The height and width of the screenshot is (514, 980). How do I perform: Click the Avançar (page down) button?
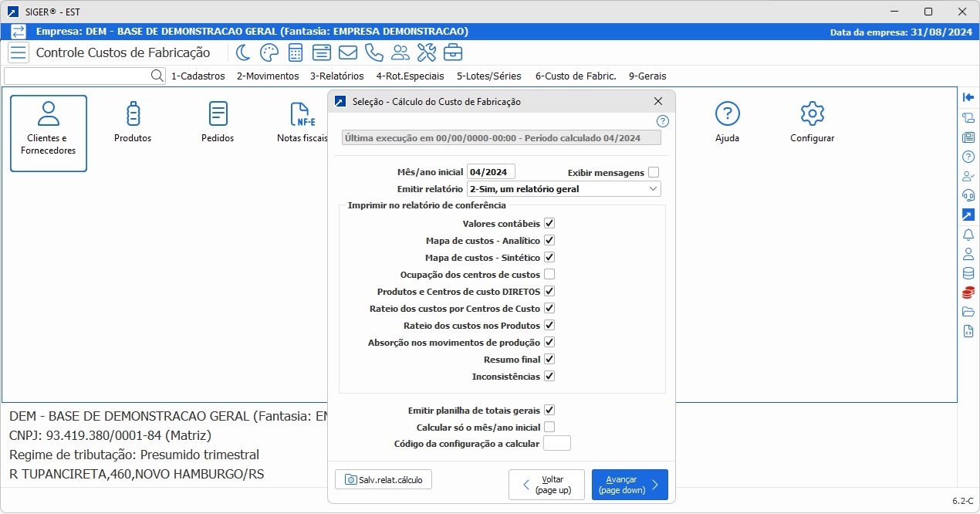(x=630, y=485)
